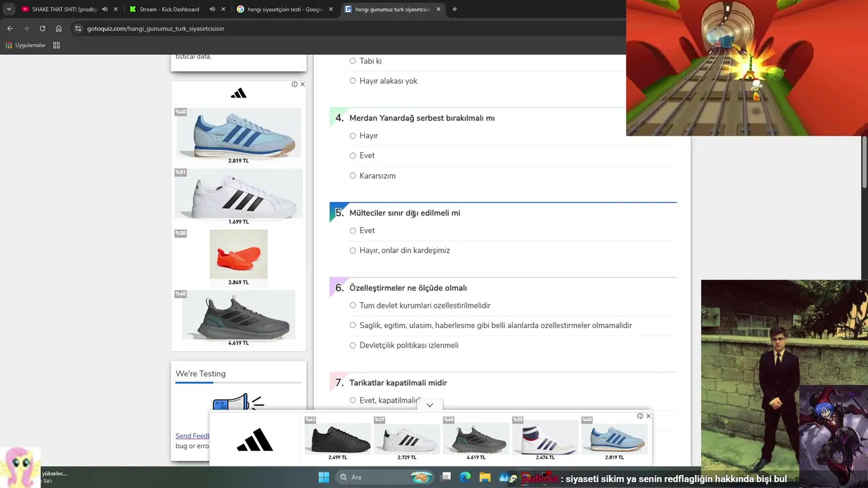Open the tab search dropdown
868x488 pixels.
9,9
